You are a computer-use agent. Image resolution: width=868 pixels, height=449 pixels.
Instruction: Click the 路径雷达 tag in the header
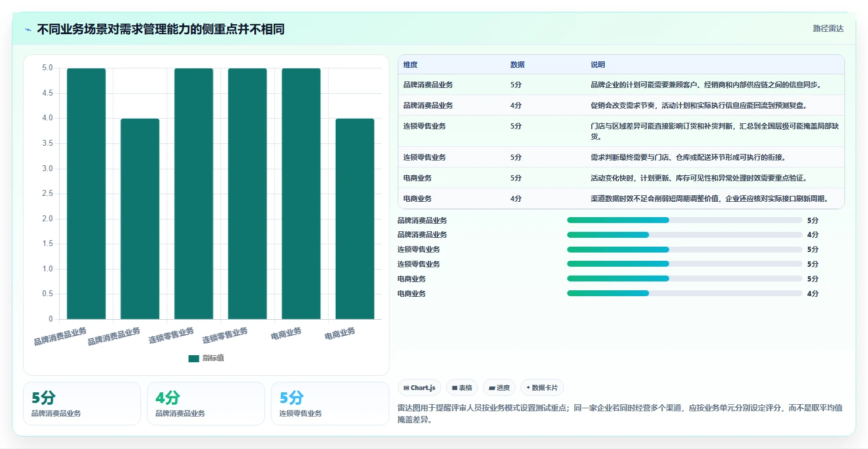[828, 28]
